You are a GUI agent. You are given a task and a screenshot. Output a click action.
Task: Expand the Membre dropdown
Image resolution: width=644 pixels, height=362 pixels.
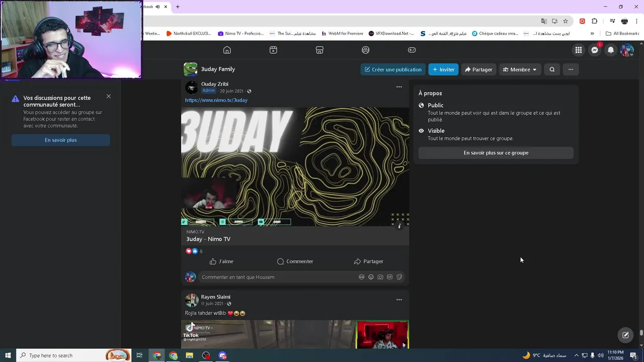click(x=520, y=69)
